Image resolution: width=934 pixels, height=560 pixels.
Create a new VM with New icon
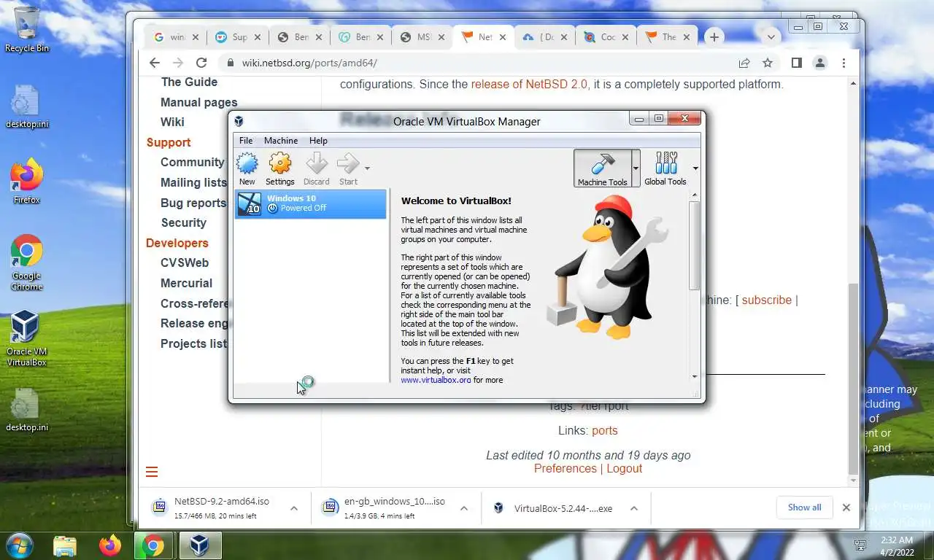(247, 168)
